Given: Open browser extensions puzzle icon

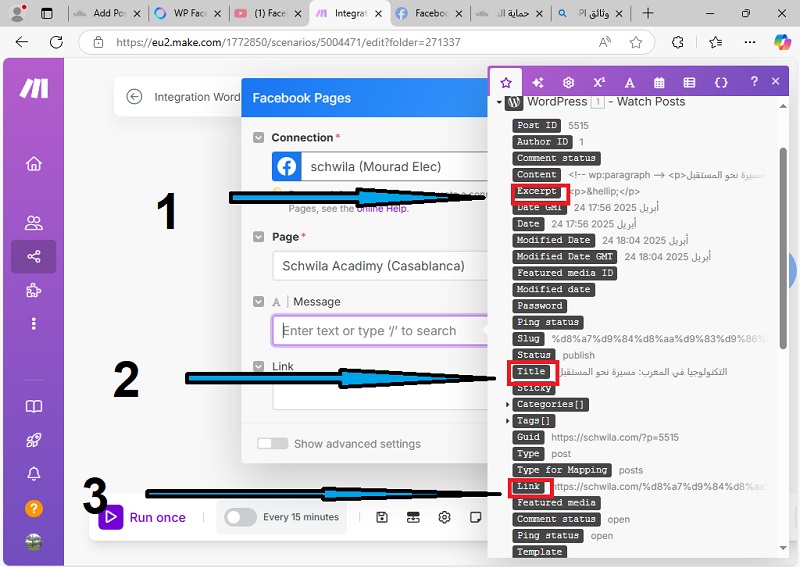Looking at the screenshot, I should point(678,42).
